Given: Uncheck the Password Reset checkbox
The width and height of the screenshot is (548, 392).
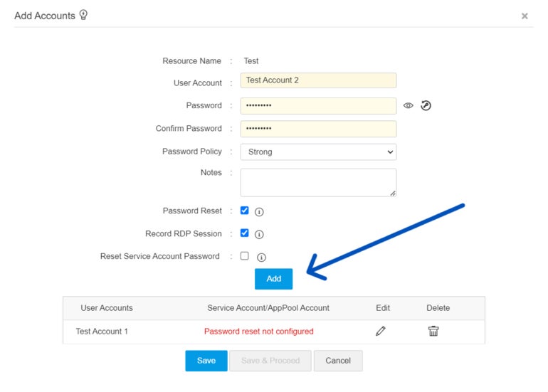Looking at the screenshot, I should pyautogui.click(x=245, y=211).
